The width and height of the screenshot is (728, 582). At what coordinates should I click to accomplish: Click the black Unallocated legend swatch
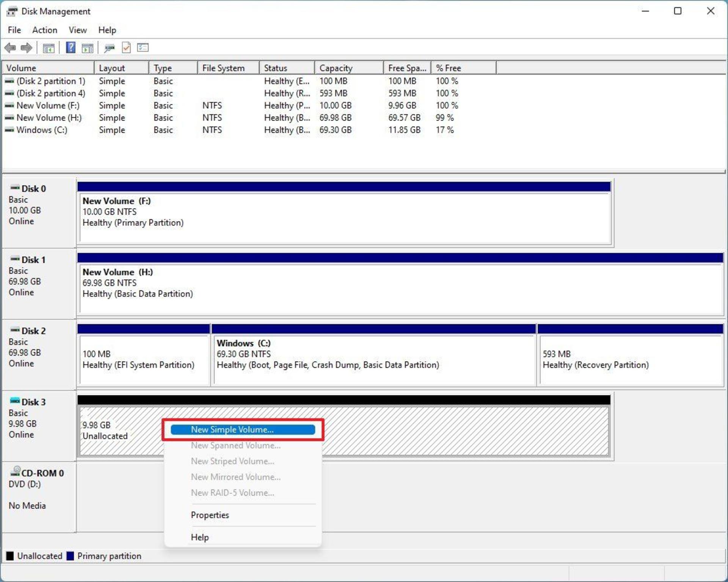tap(10, 556)
